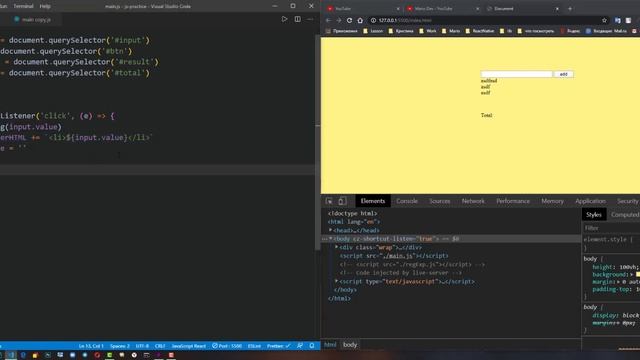
Task: Click the VS Code editor vertical scrollbar
Action: pyautogui.click(x=318, y=143)
